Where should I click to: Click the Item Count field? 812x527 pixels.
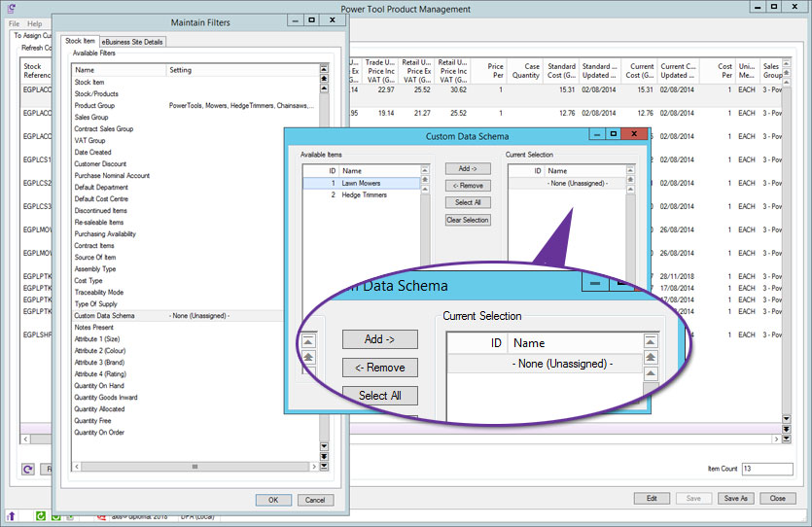click(767, 469)
